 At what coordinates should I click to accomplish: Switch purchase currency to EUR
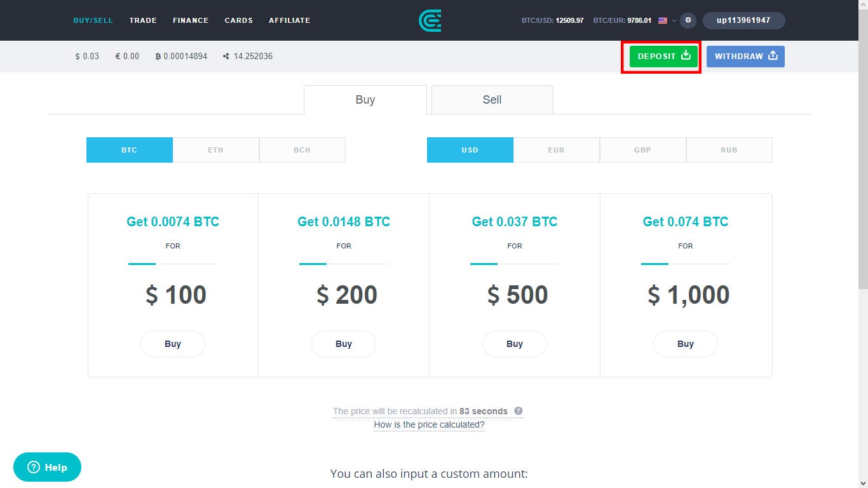pyautogui.click(x=556, y=150)
